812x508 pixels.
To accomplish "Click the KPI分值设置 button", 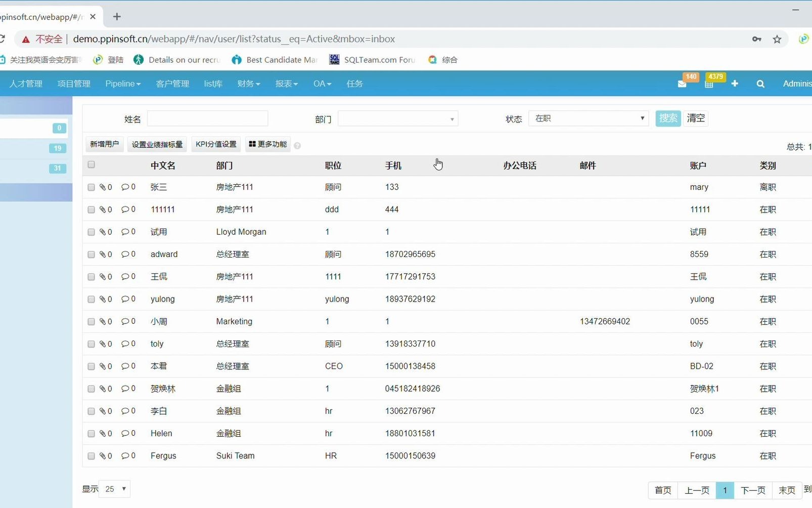I will point(216,144).
